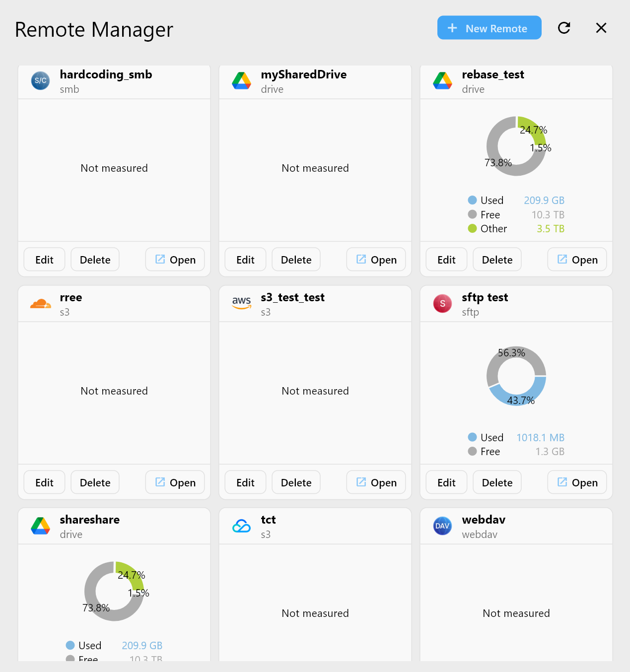This screenshot has height=672, width=630.
Task: Click the Google Drive icon on rebase_test
Action: click(442, 81)
